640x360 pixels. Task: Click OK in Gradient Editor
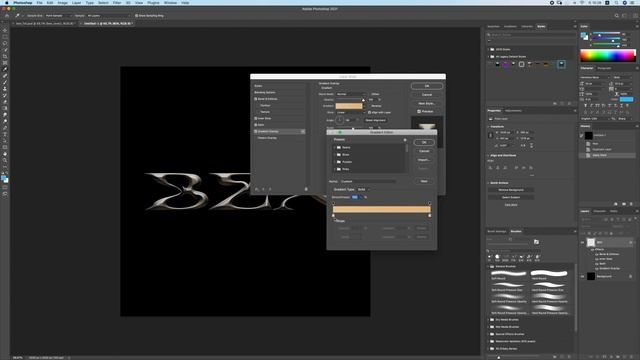(424, 142)
